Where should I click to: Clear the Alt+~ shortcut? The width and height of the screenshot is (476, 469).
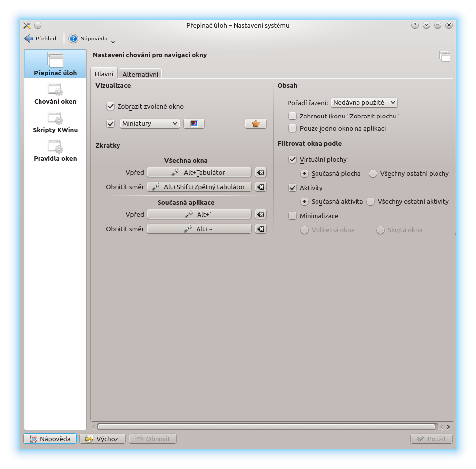point(261,229)
